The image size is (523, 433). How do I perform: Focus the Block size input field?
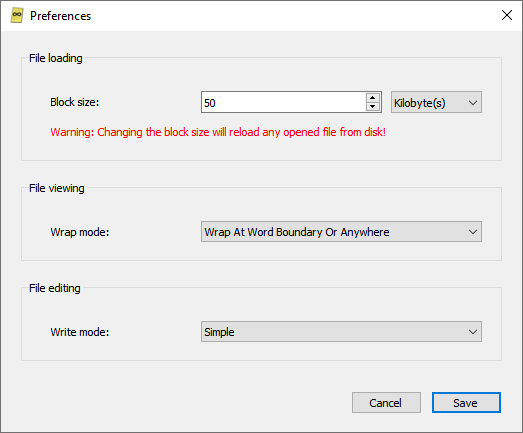pos(284,102)
